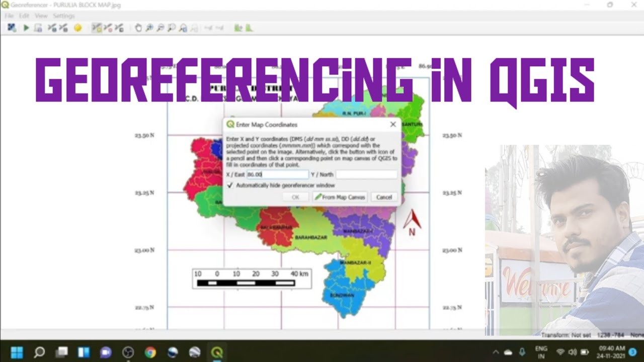Open the Settings menu
The image size is (644, 362).
(63, 16)
